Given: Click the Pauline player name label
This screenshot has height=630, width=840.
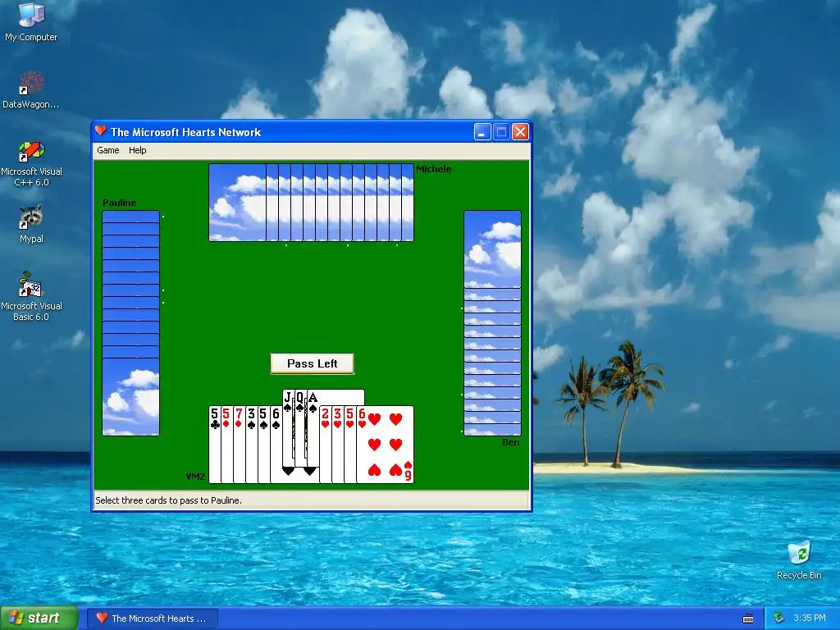Looking at the screenshot, I should [120, 203].
